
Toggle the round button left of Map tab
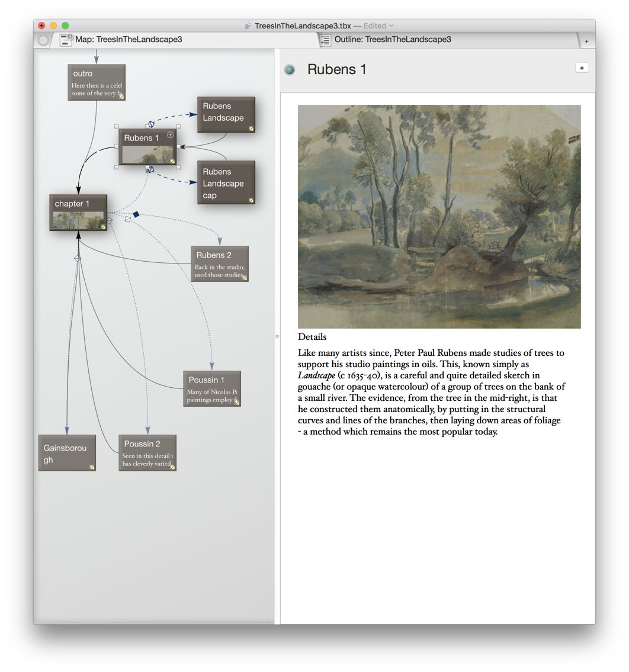(43, 40)
